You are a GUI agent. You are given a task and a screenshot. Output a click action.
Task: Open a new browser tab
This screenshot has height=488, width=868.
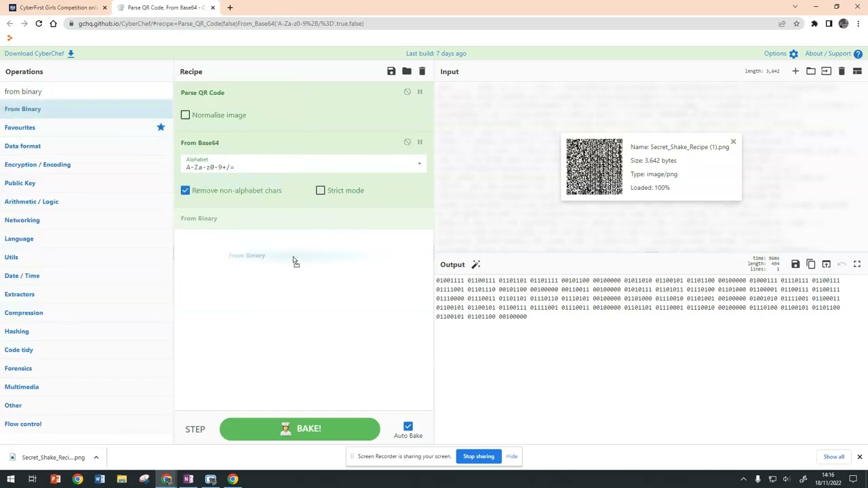230,7
